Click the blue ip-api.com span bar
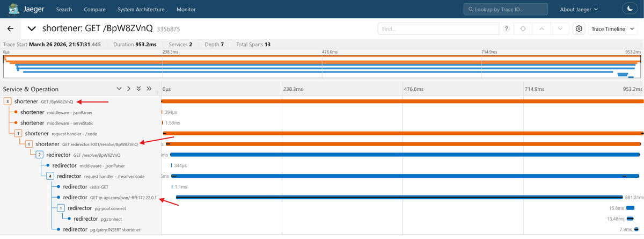Image resolution: width=644 pixels, height=239 pixels. pos(399,197)
